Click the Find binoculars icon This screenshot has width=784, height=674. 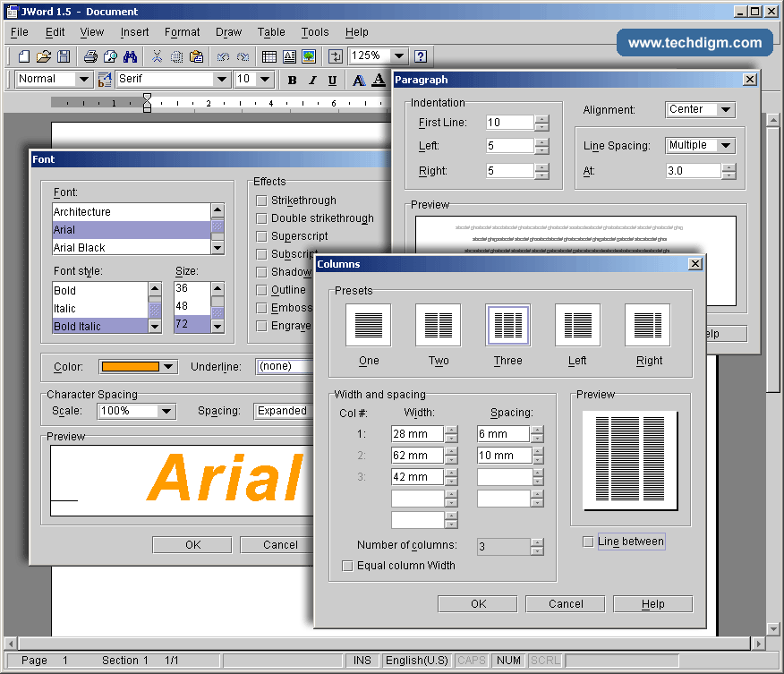click(x=130, y=56)
